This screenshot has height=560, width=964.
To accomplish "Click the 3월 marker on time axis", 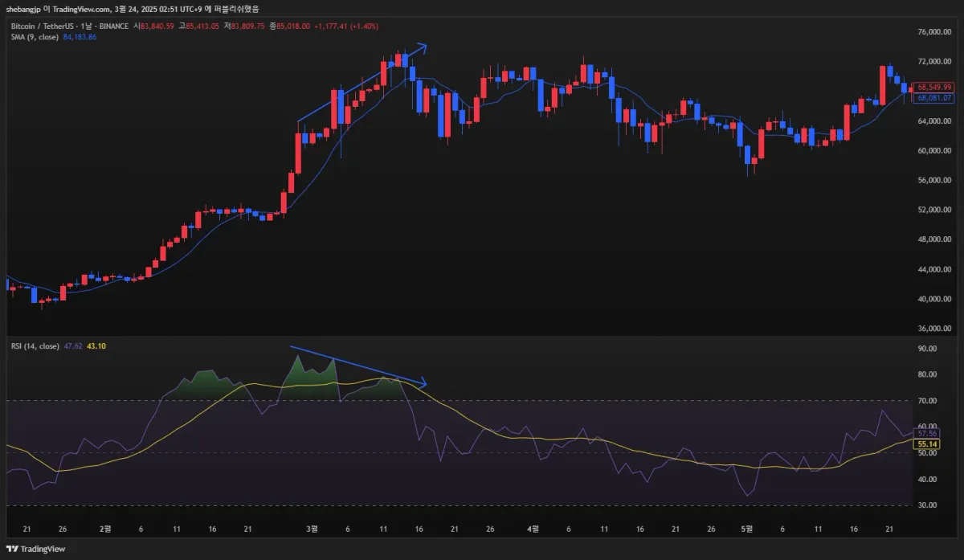I will point(312,529).
